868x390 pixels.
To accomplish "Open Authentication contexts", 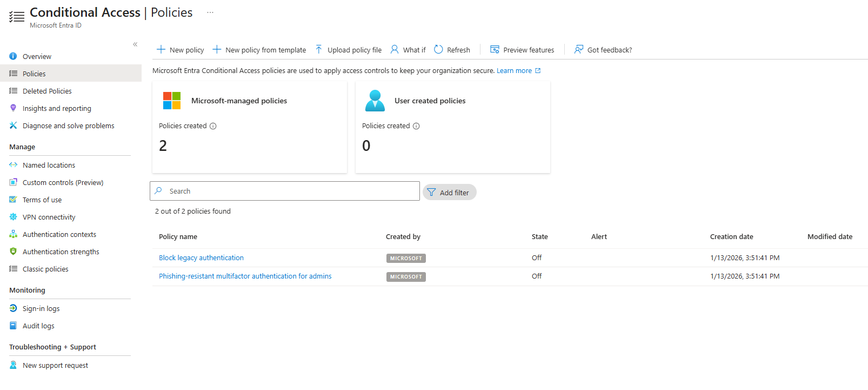I will [59, 234].
